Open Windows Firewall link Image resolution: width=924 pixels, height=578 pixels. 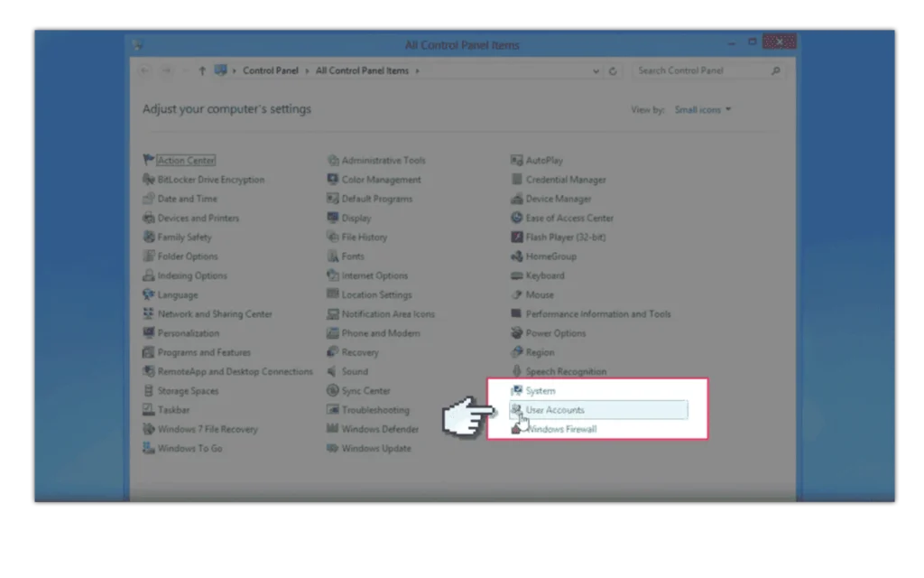point(561,429)
